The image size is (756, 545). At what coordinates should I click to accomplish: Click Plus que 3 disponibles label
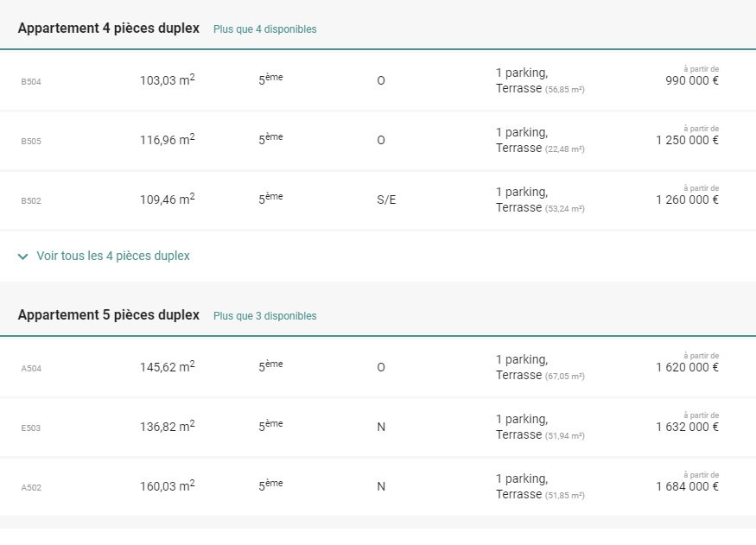tap(264, 316)
